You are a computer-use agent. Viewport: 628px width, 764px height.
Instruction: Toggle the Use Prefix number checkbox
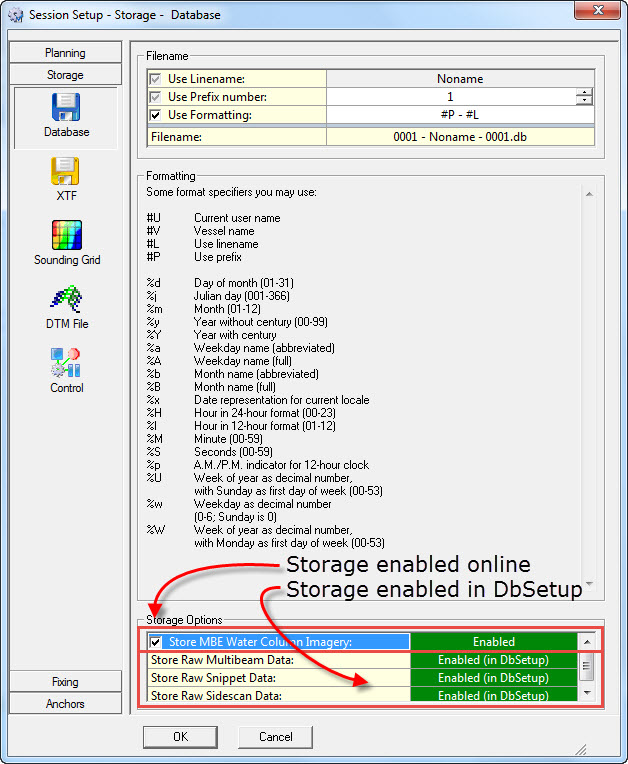[155, 97]
